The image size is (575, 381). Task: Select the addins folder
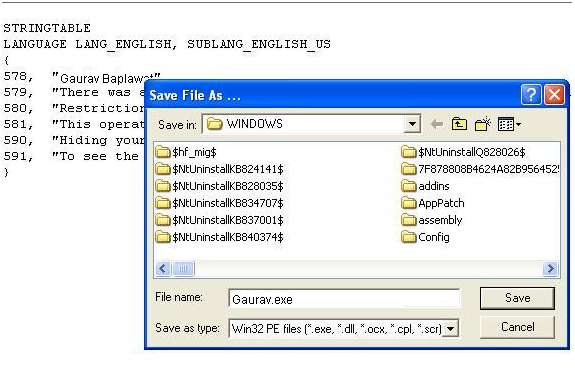425,186
